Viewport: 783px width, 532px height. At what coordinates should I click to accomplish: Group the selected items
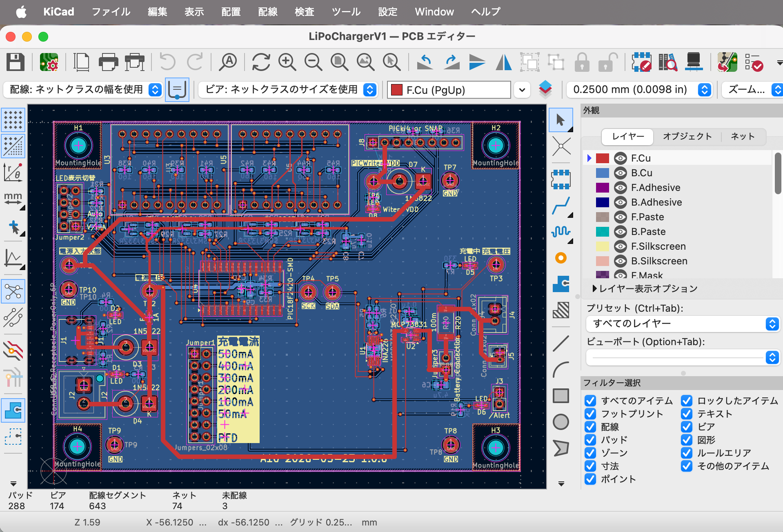530,62
